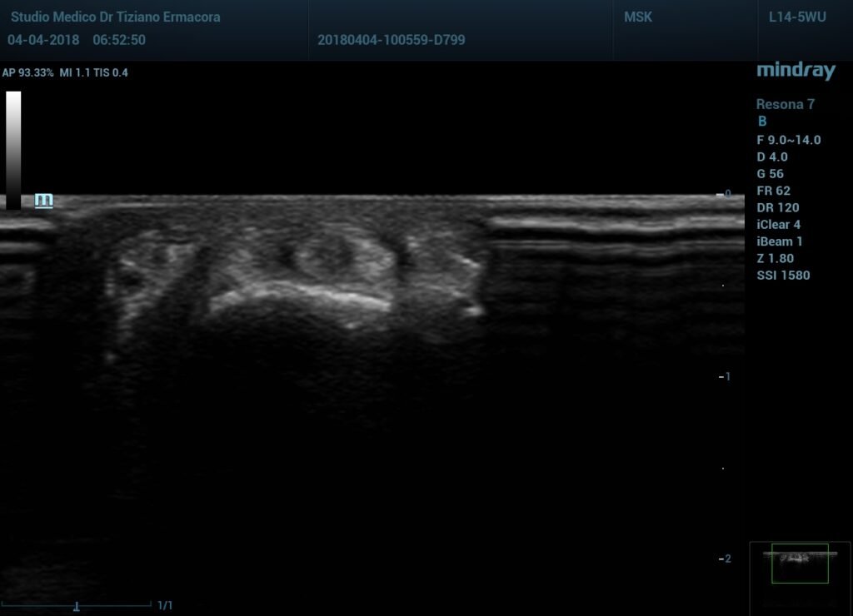Click the frequency F 9.0~14.0 parameter
This screenshot has height=616, width=853.
pos(788,140)
